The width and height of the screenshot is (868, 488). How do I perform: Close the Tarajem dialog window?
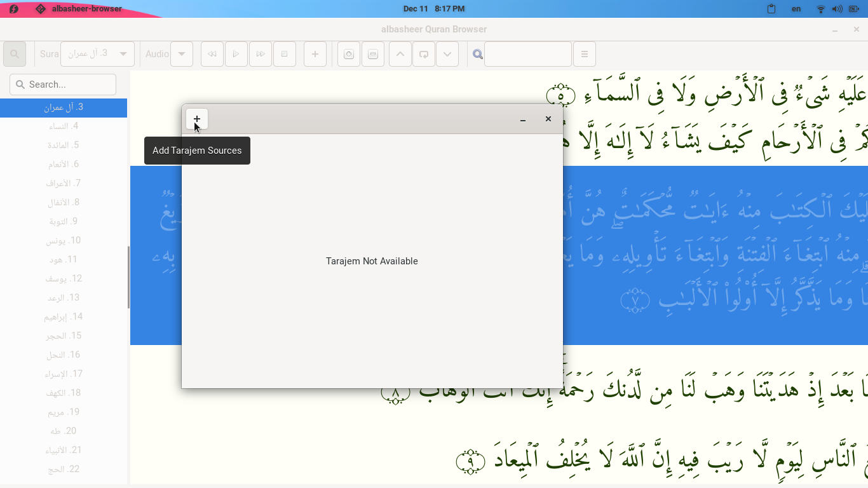[x=548, y=119]
